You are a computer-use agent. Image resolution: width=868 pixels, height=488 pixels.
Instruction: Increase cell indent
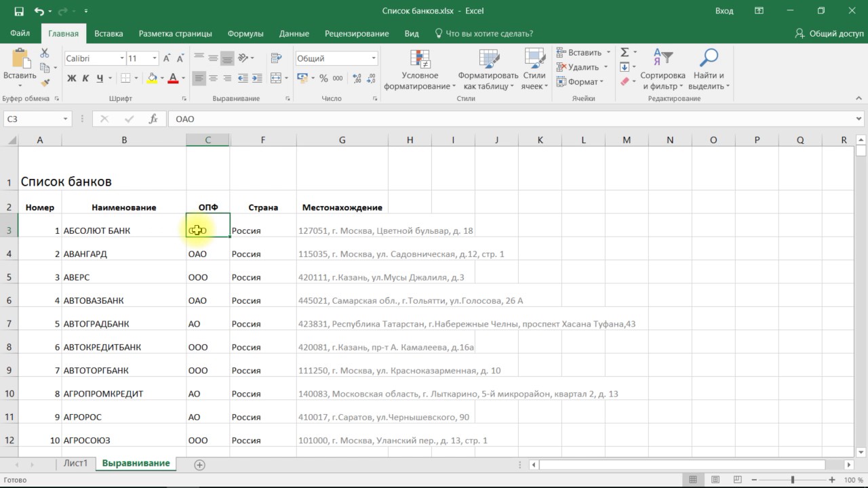(257, 79)
